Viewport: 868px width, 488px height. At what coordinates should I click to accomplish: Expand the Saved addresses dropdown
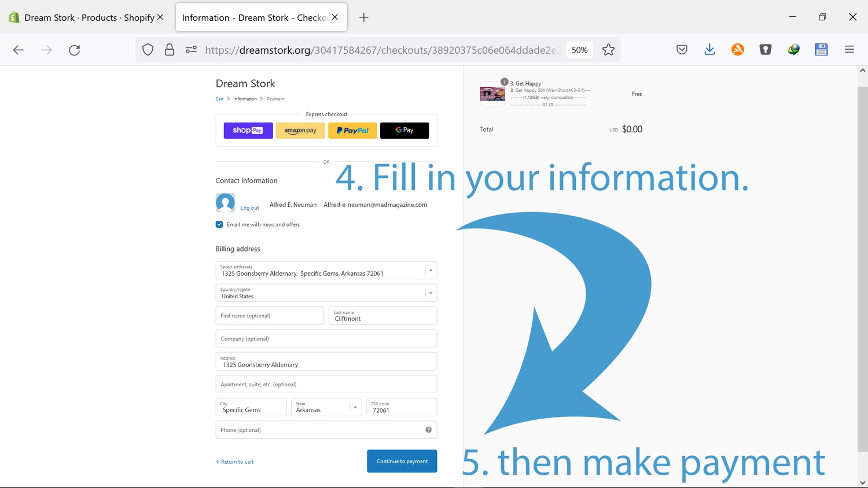tap(431, 271)
